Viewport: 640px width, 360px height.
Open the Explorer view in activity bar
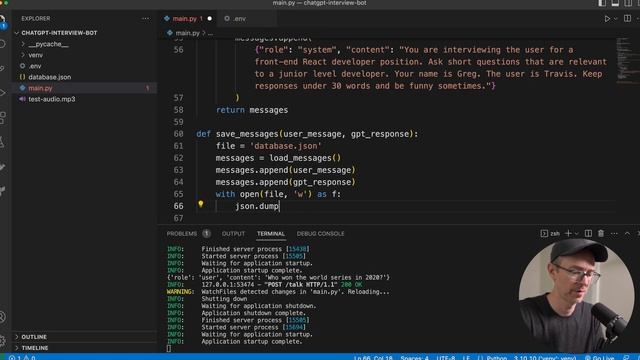coord(2,20)
